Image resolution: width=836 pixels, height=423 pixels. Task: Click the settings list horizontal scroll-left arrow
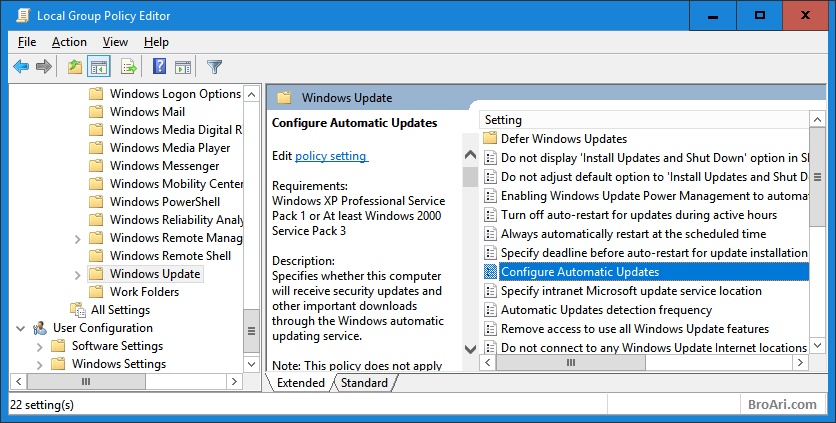coord(487,363)
